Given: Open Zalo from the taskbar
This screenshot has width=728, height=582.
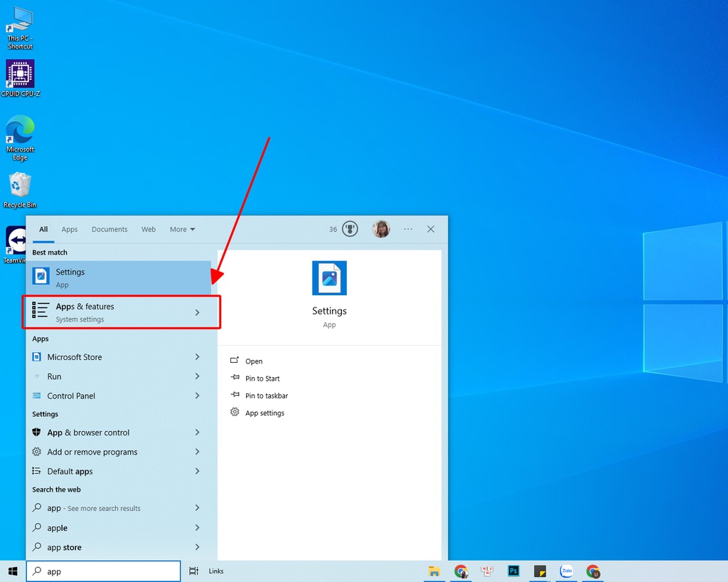Looking at the screenshot, I should coord(567,571).
